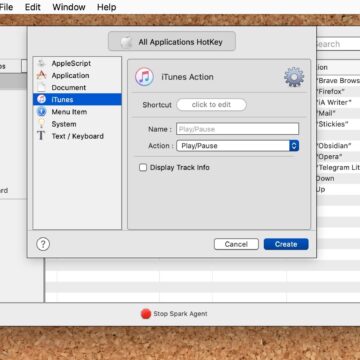
Task: Select the Telegram Lite row in main window
Action: (338, 168)
